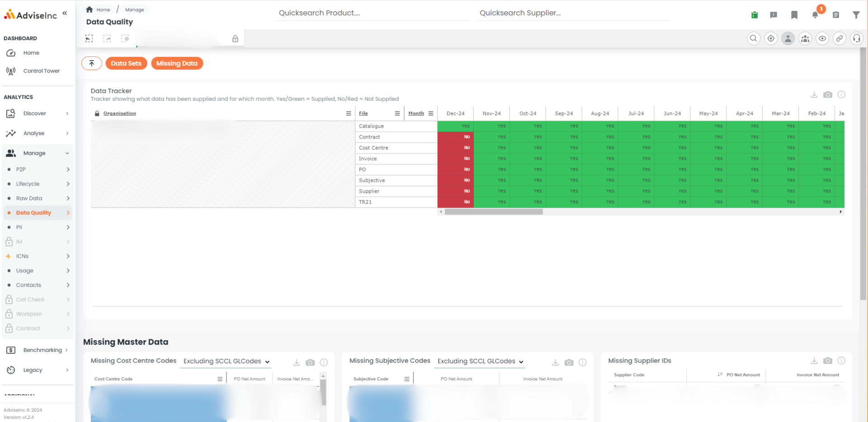The height and width of the screenshot is (422, 868).
Task: Open the Usage sidebar item
Action: (38, 271)
